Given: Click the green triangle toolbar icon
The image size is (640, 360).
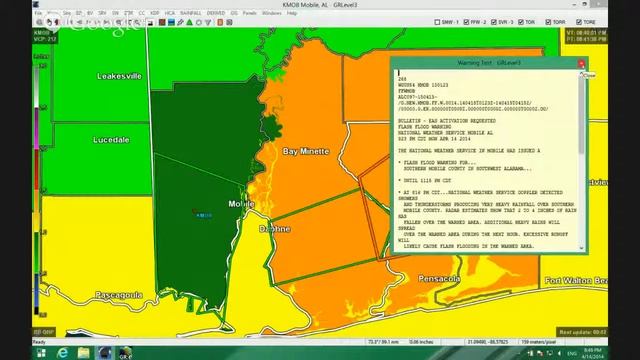Looking at the screenshot, I should [189, 22].
